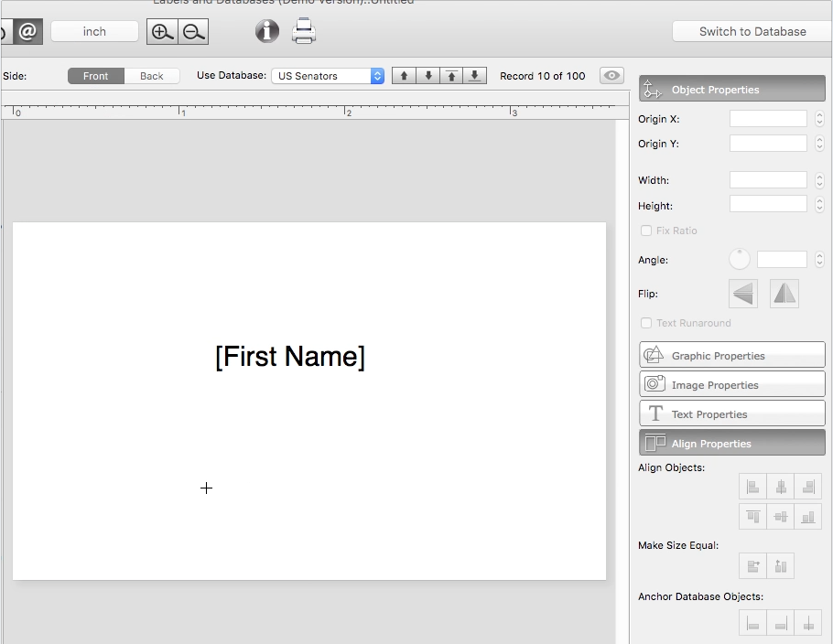
Task: Click the printer icon
Action: coord(304,31)
